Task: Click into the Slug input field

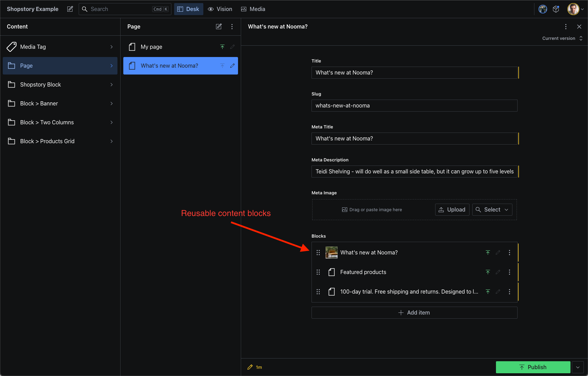Action: (x=414, y=105)
